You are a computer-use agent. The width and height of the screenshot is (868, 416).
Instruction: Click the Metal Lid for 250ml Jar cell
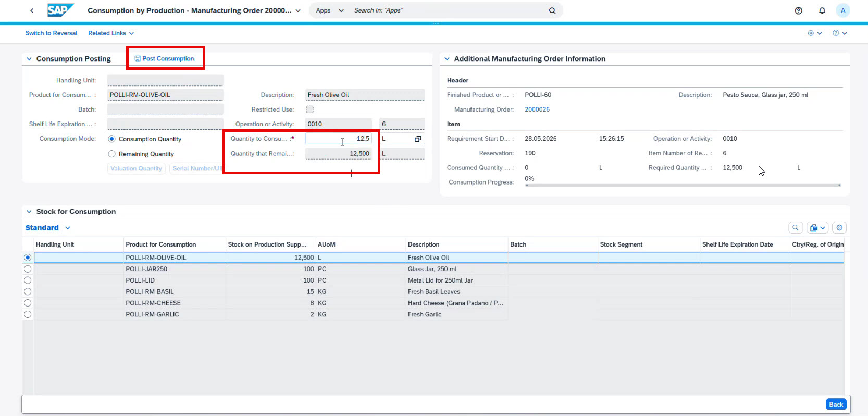(456, 280)
